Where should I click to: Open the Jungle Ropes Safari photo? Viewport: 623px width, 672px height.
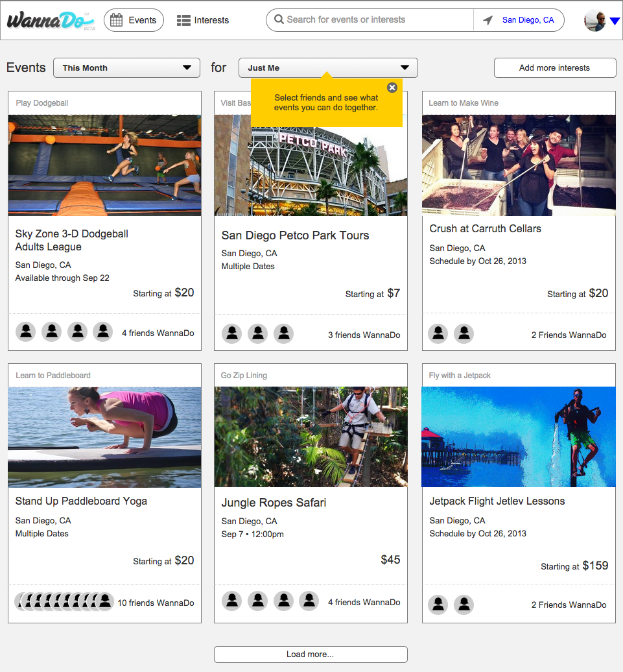pos(311,437)
